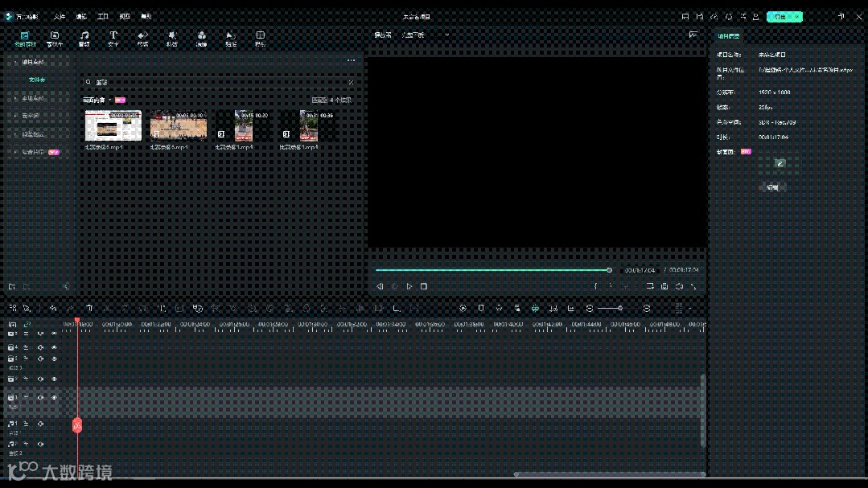Open the 视图 (View) menu
Screen dimensions: 868x488
(x=125, y=17)
